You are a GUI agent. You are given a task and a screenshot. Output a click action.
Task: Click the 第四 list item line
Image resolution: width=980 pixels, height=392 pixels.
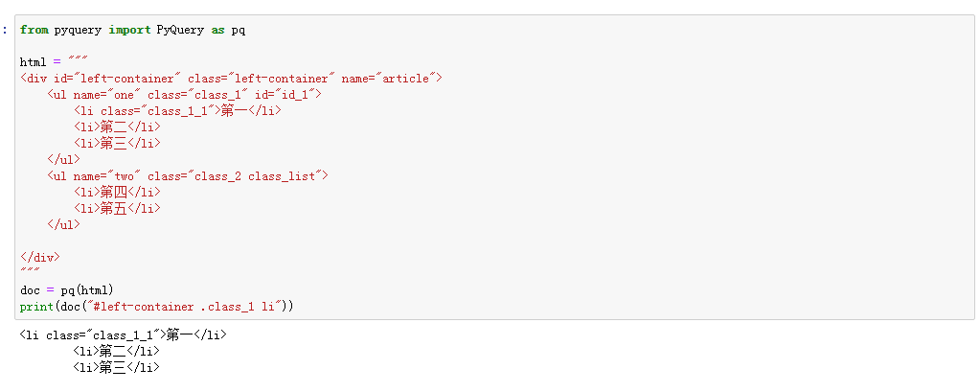(x=117, y=192)
